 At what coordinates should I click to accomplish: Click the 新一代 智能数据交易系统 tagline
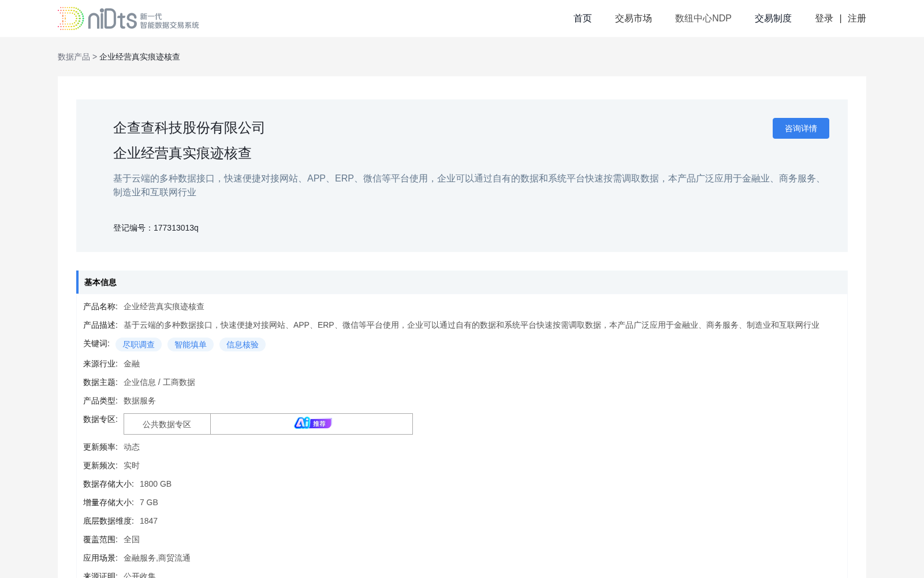(169, 21)
